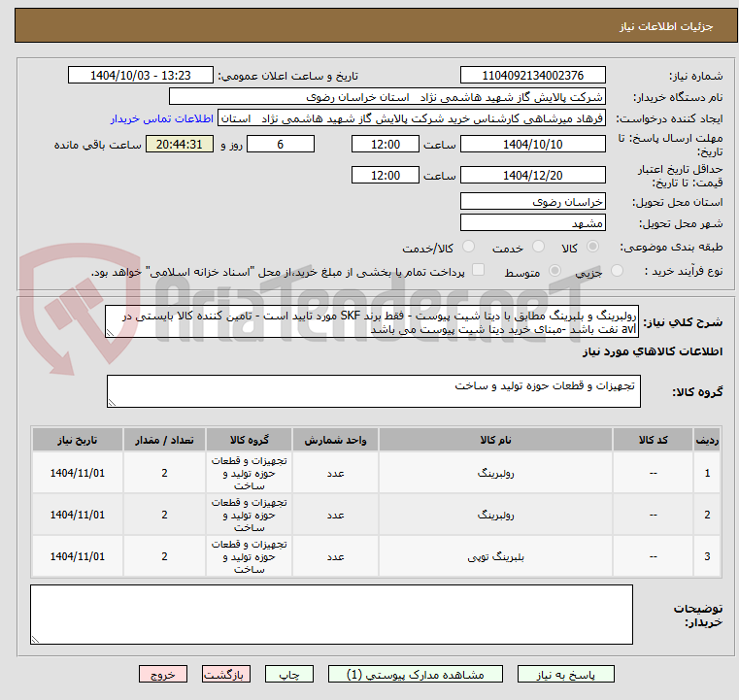Select the کالا/خدمت radio button

468,247
